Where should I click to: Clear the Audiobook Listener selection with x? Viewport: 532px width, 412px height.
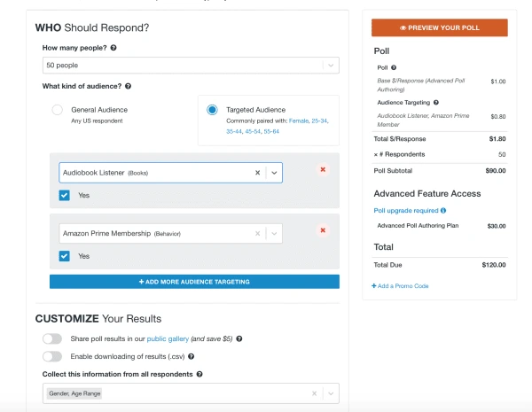pyautogui.click(x=257, y=174)
